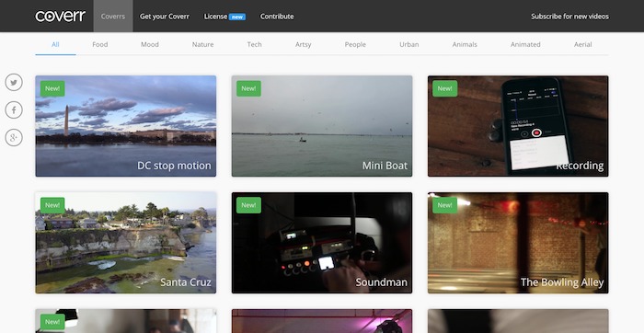Click 'The Bowling Alley' title text
The height and width of the screenshot is (333, 644).
(x=562, y=282)
